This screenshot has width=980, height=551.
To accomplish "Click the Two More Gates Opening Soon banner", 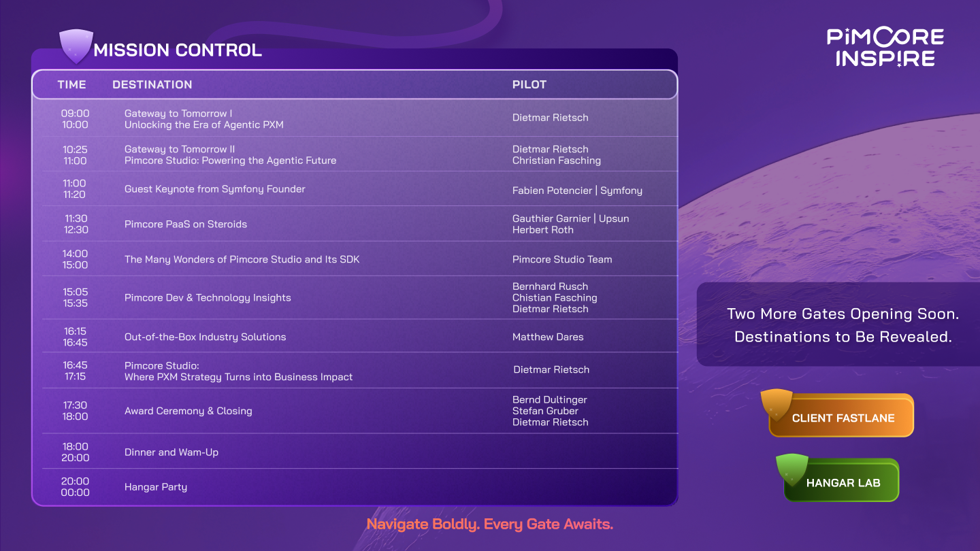I will pos(843,325).
